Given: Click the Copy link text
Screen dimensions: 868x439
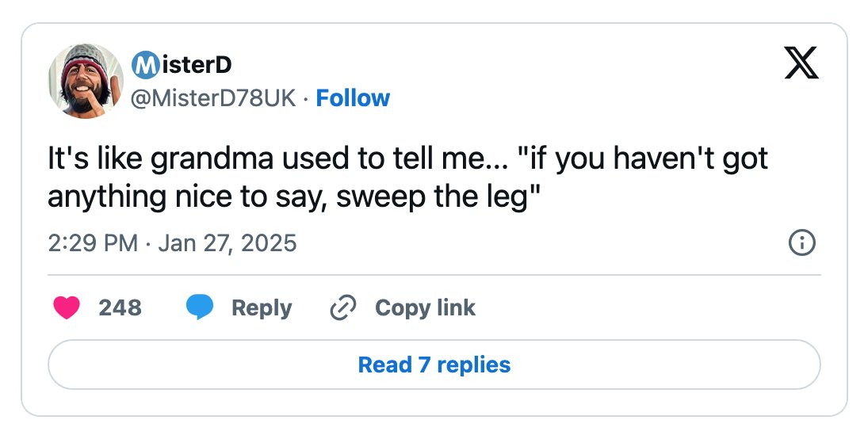Looking at the screenshot, I should [425, 308].
